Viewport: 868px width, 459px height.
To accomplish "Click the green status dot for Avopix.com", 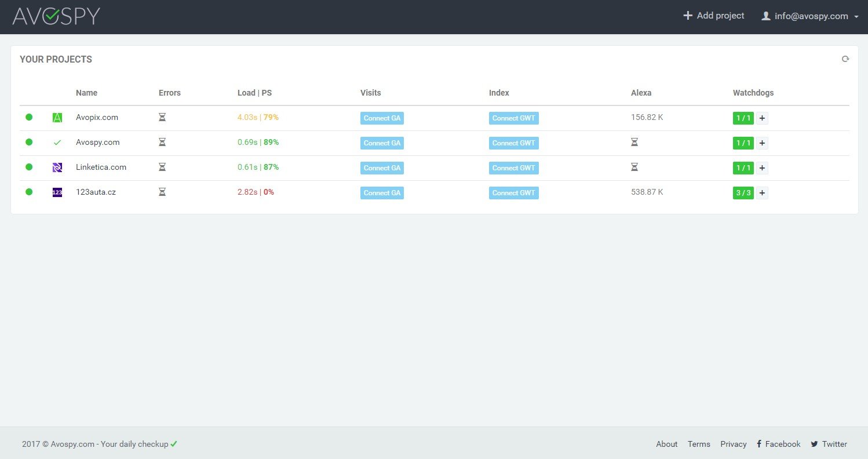I will coord(29,117).
